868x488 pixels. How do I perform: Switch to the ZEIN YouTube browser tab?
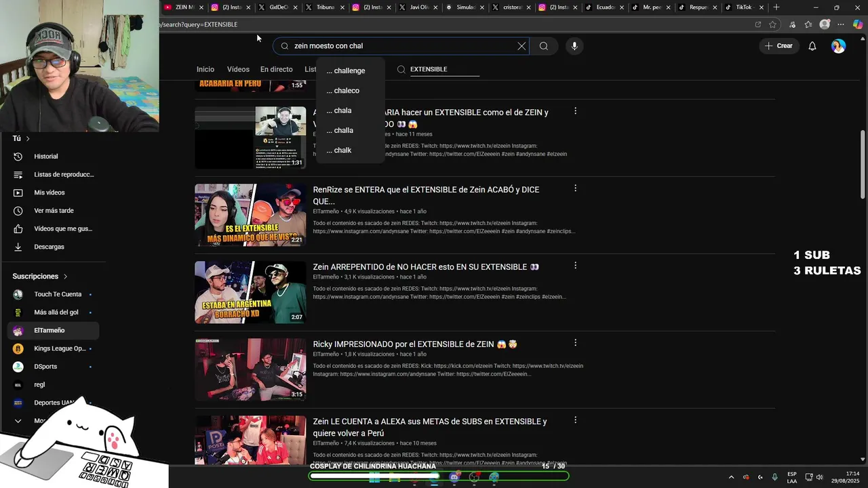[184, 7]
